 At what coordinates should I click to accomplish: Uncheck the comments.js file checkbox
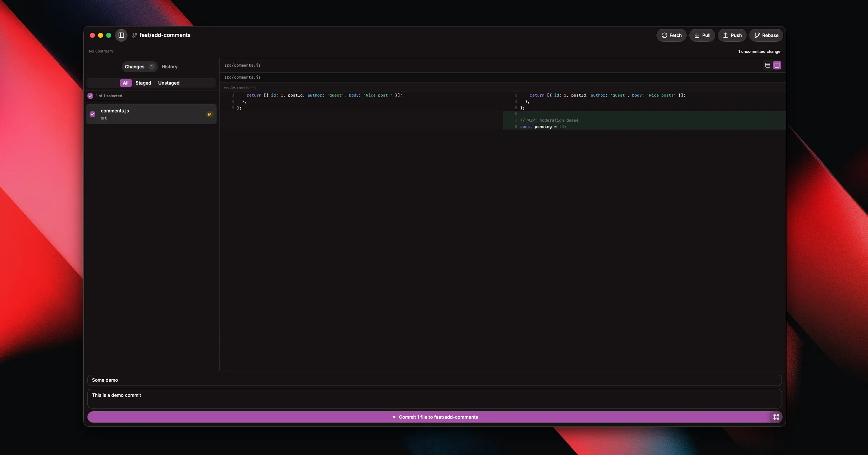[x=92, y=114]
